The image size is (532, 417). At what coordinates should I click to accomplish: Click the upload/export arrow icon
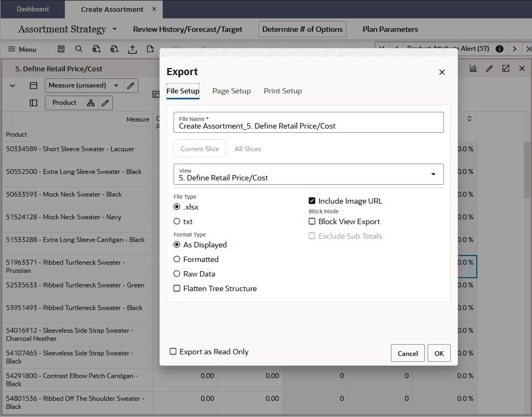click(x=132, y=49)
